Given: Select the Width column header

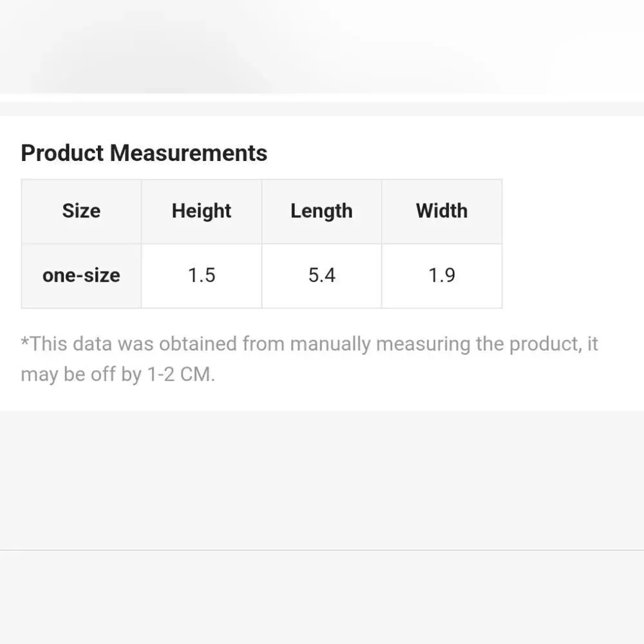Looking at the screenshot, I should coord(442,211).
